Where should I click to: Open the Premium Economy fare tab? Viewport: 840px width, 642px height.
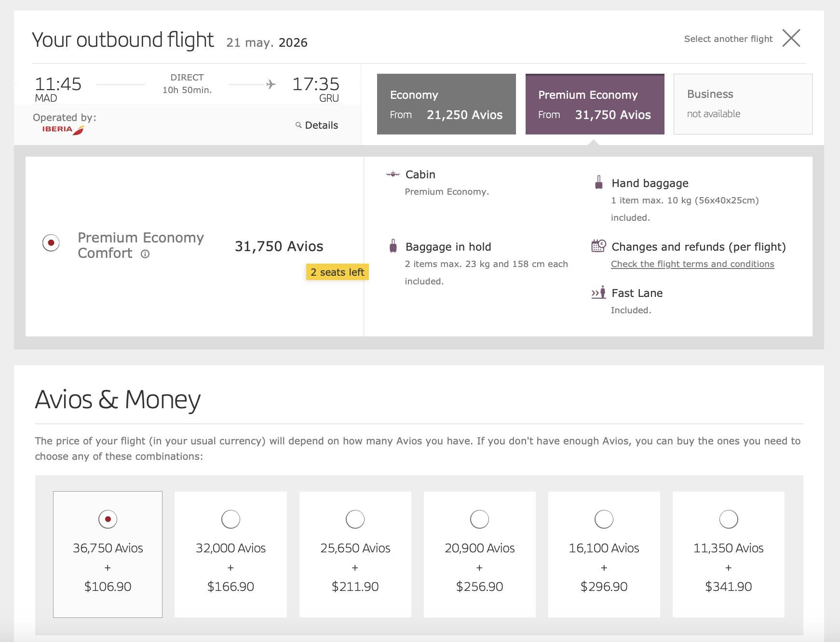pyautogui.click(x=595, y=104)
